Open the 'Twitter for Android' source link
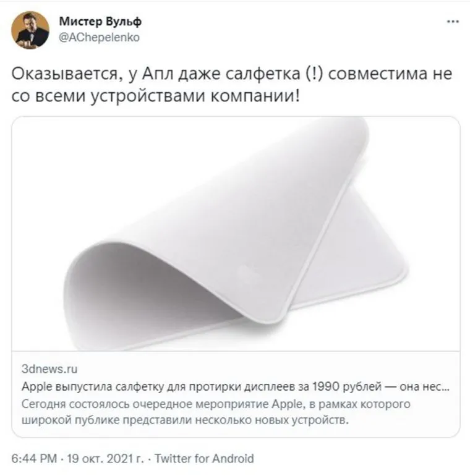 click(204, 458)
